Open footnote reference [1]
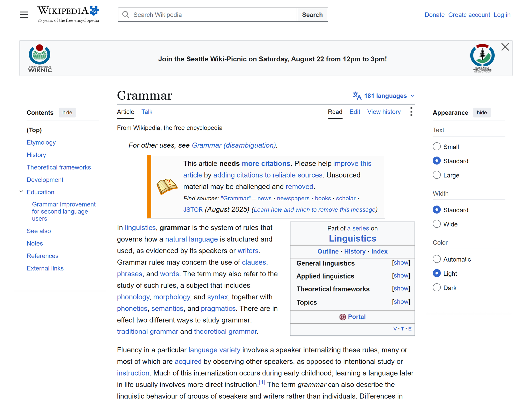This screenshot has width=532, height=399. click(x=262, y=382)
